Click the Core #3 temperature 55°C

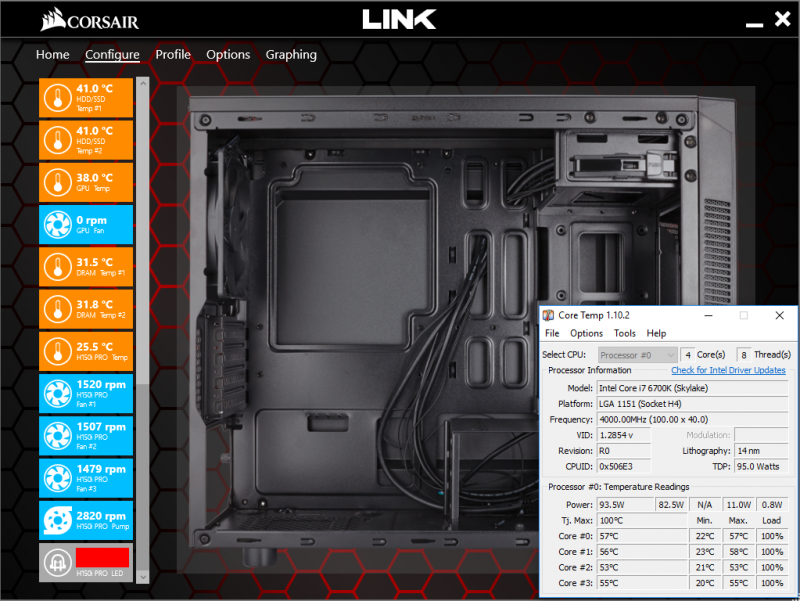(x=642, y=583)
